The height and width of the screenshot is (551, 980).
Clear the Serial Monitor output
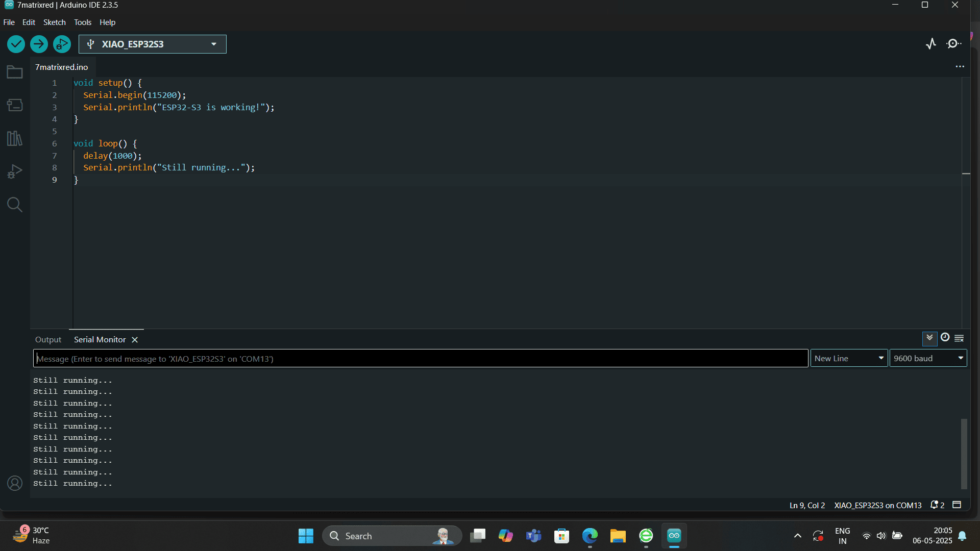(959, 338)
